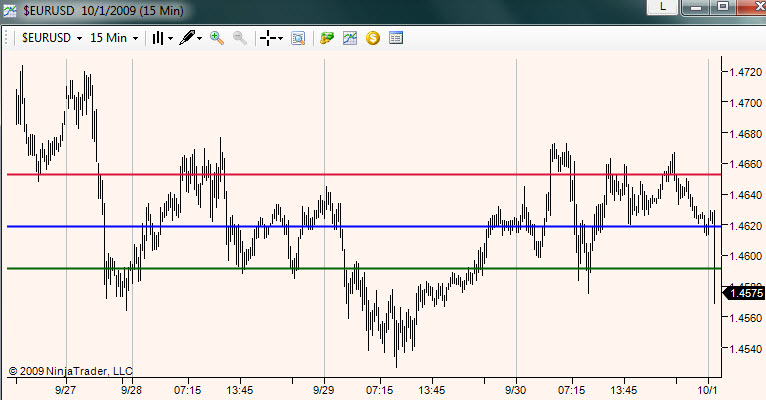Toggle the chart trader icon
Image resolution: width=766 pixels, height=400 pixels.
coord(326,38)
